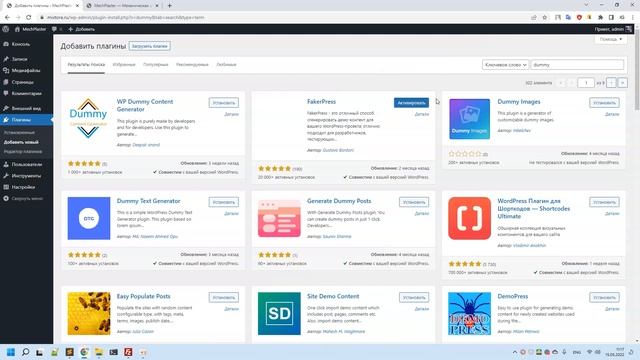Screen dimensions: 640x360
Task: Click the DTG Dummy Text Generator thumbnail
Action: (x=89, y=218)
